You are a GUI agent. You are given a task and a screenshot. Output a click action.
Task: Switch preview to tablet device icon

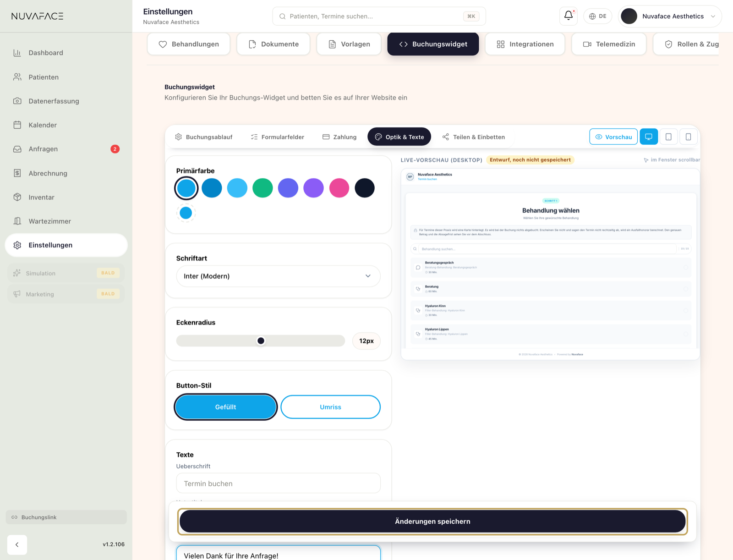(x=668, y=137)
